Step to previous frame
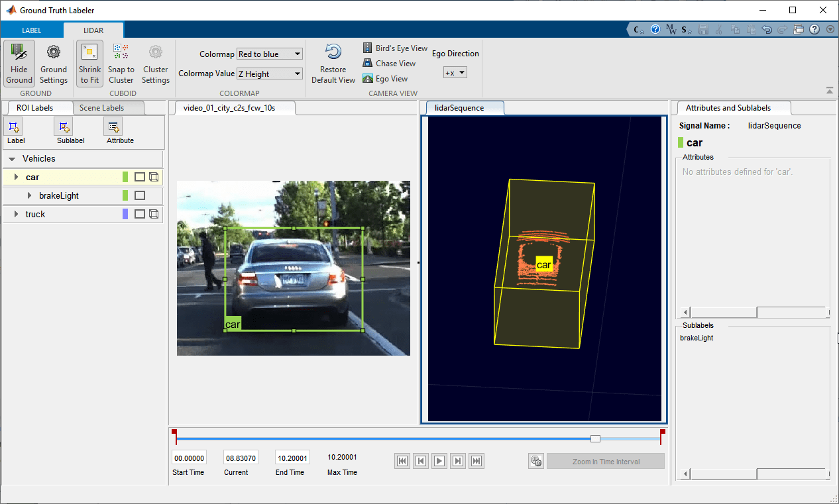 [x=420, y=461]
